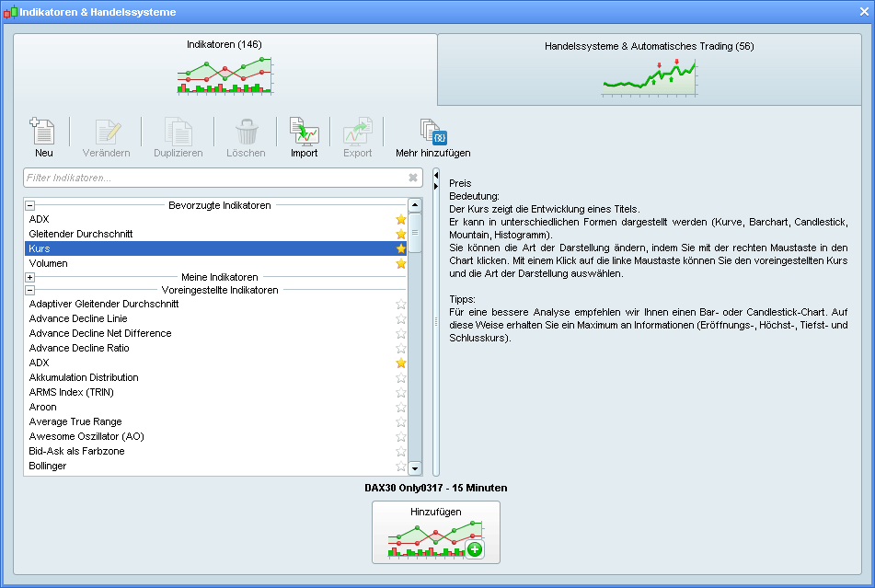Mark Aroon as favorite with star
Screen dimensions: 875x588
tap(400, 408)
